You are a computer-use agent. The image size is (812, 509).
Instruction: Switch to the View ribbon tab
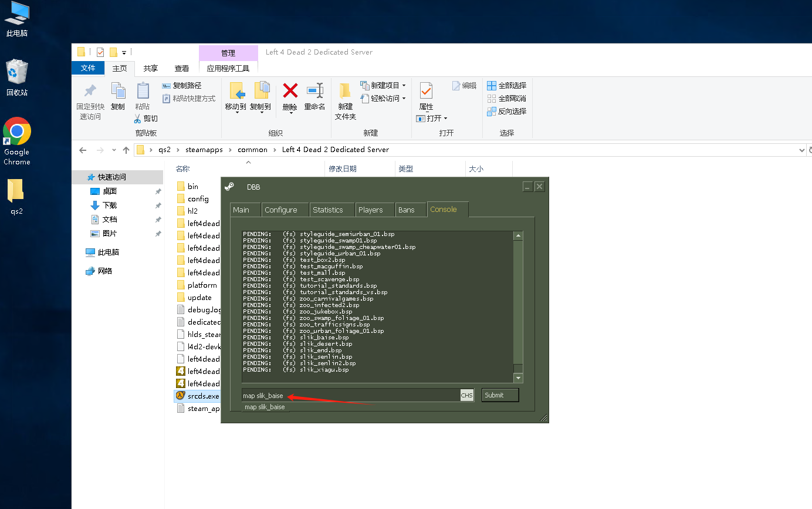point(182,69)
